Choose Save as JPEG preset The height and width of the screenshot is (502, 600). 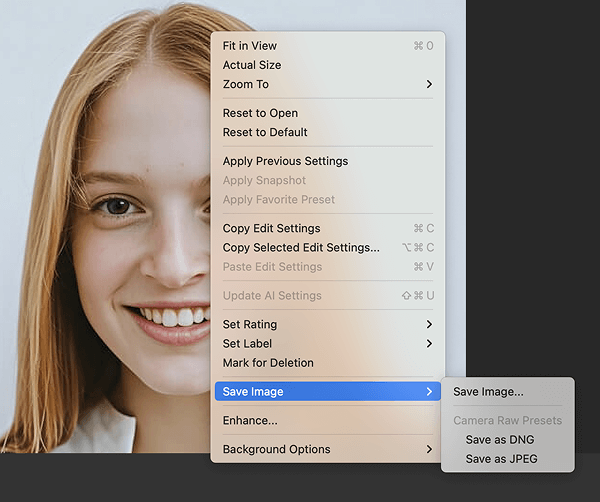[x=502, y=459]
